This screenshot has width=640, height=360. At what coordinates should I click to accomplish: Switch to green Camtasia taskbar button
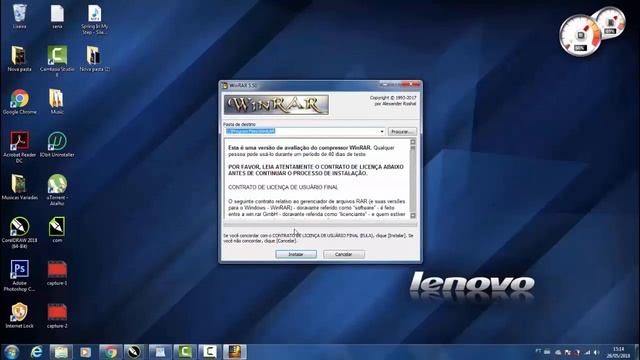(185, 352)
